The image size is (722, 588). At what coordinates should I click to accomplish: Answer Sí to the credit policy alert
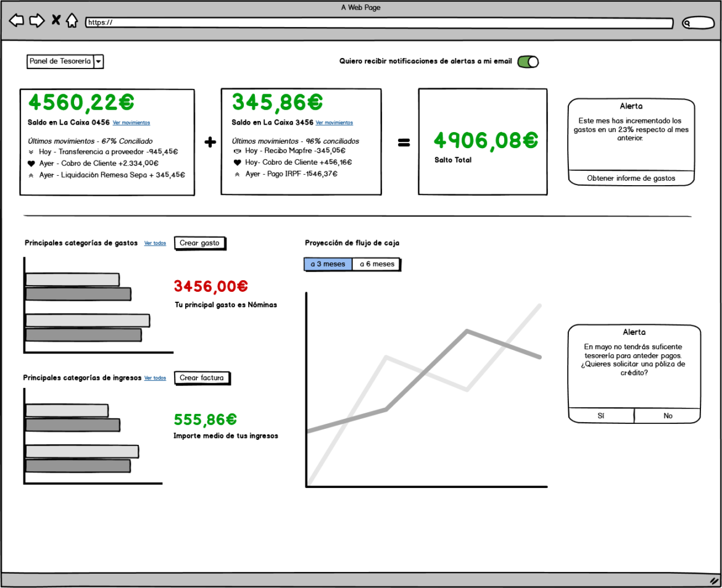(601, 416)
